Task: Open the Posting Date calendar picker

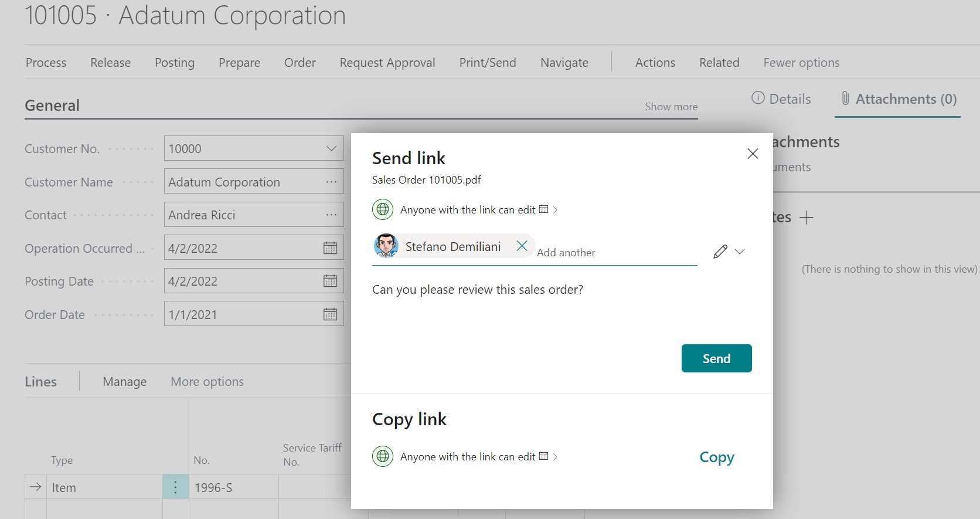Action: [x=330, y=281]
